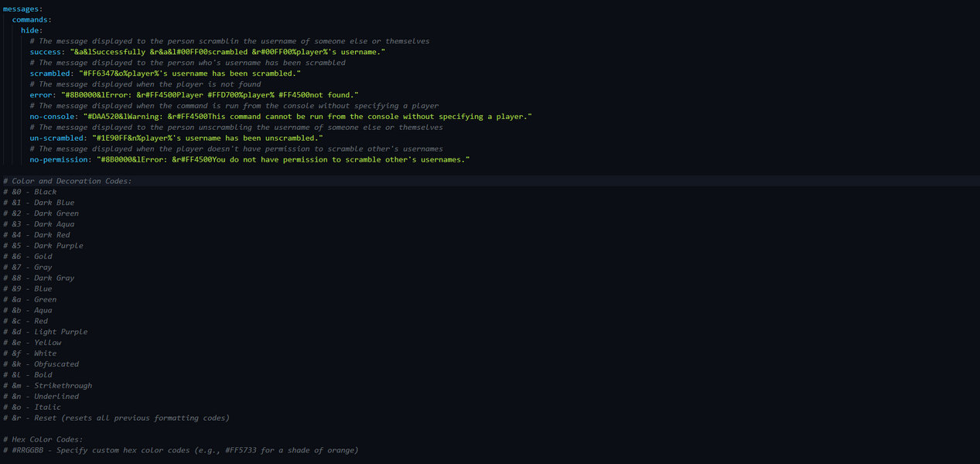This screenshot has height=464, width=980.
Task: Click the 'hide:' key
Action: (x=32, y=30)
